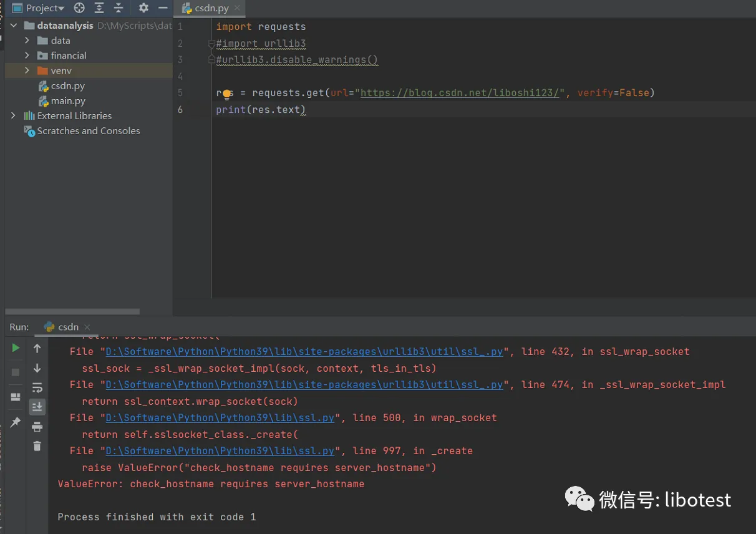Screen dimensions: 756x534
Task: Close the csdn.py editor tab
Action: pyautogui.click(x=237, y=8)
